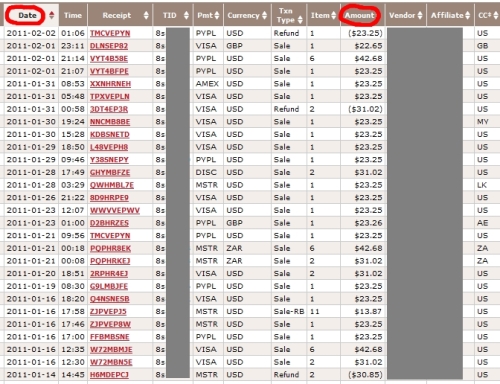
Task: Click the Amount column header
Action: click(360, 15)
